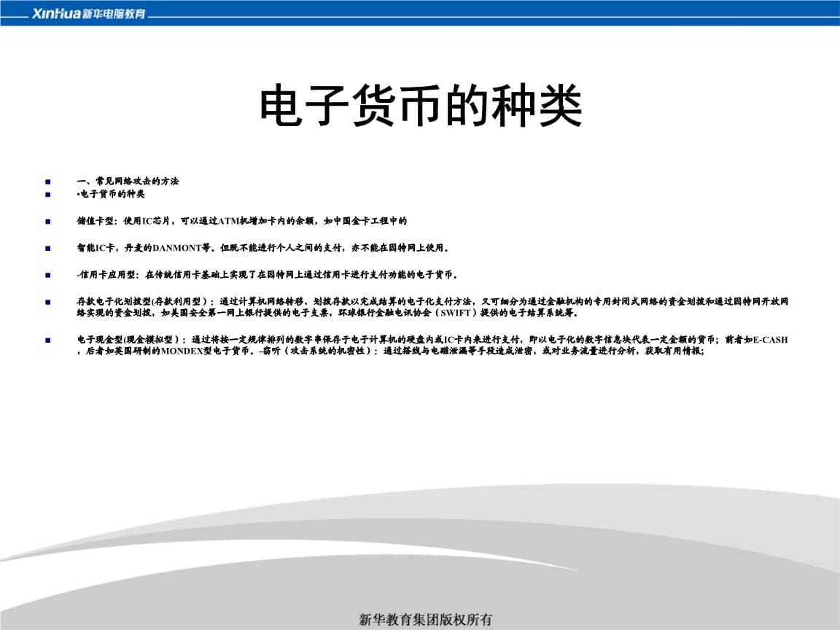This screenshot has width=840, height=630.
Task: Click the Xinhua 新华电脑教育 logo
Action: coord(89,13)
